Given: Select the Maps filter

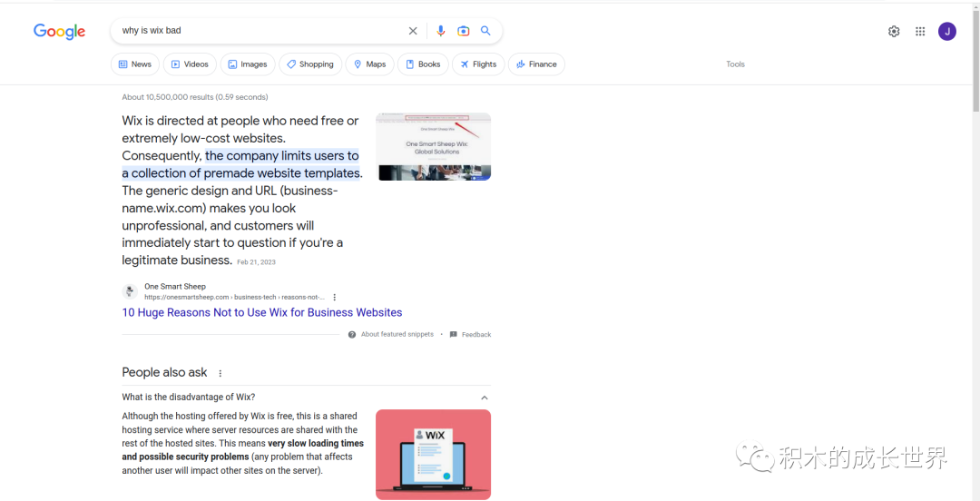Looking at the screenshot, I should (370, 64).
